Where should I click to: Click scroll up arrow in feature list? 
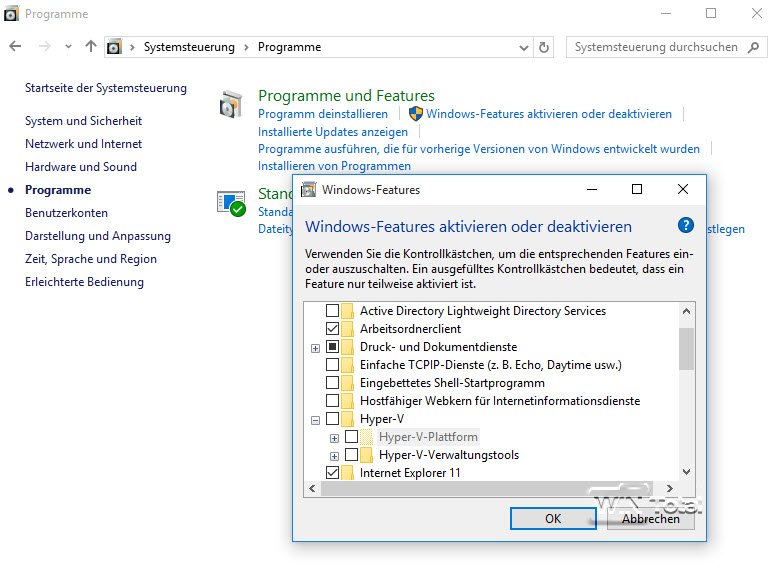click(686, 311)
